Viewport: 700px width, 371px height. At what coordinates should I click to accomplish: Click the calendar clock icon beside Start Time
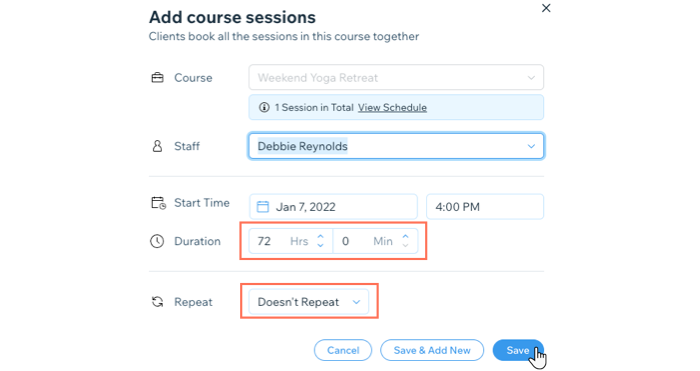coord(158,203)
